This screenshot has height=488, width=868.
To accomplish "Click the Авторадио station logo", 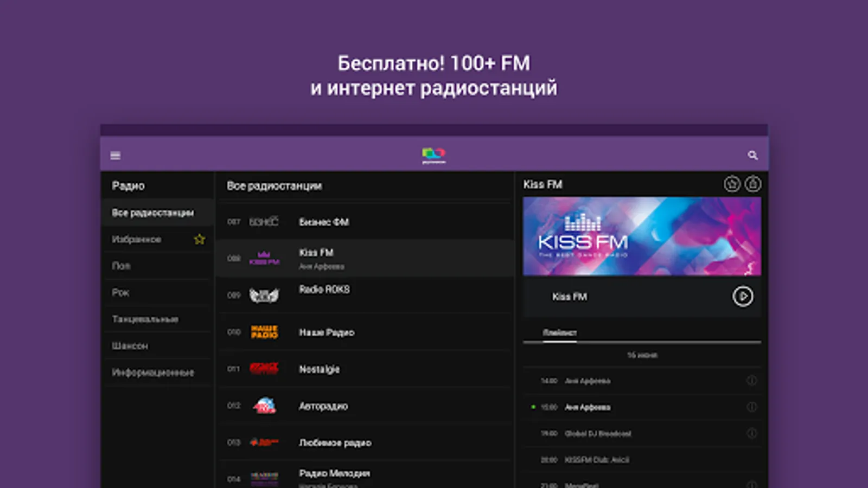I will pyautogui.click(x=264, y=406).
